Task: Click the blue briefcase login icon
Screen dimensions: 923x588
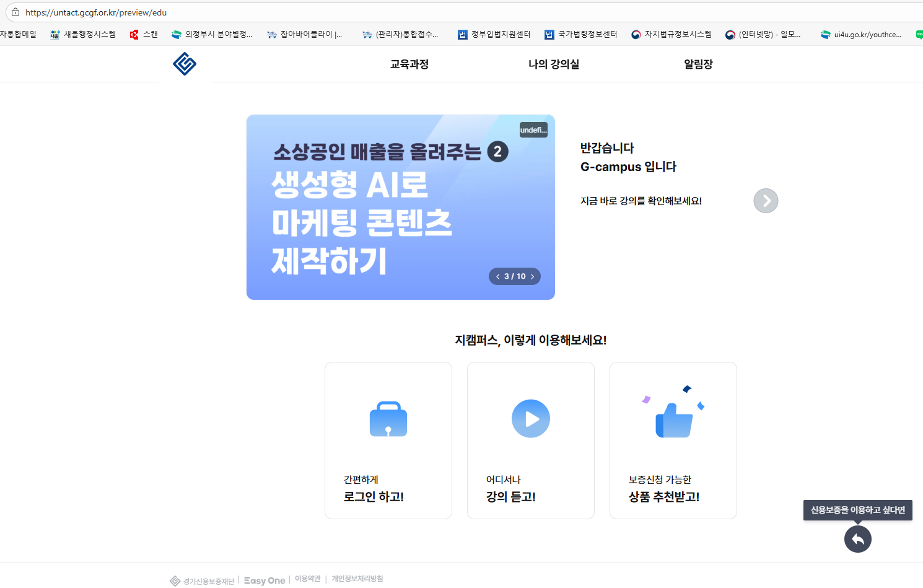Action: (x=388, y=419)
